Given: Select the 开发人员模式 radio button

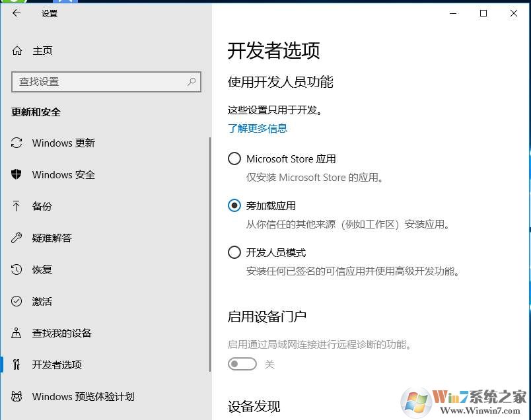Looking at the screenshot, I should click(234, 252).
